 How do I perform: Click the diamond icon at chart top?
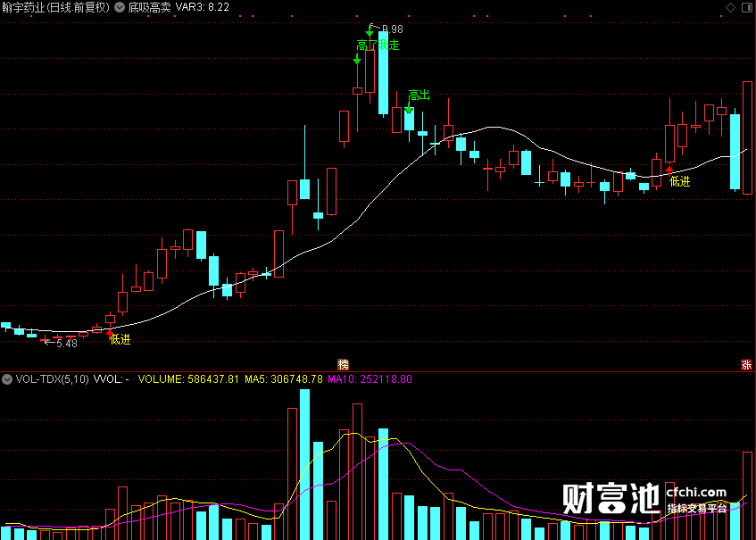click(x=730, y=7)
